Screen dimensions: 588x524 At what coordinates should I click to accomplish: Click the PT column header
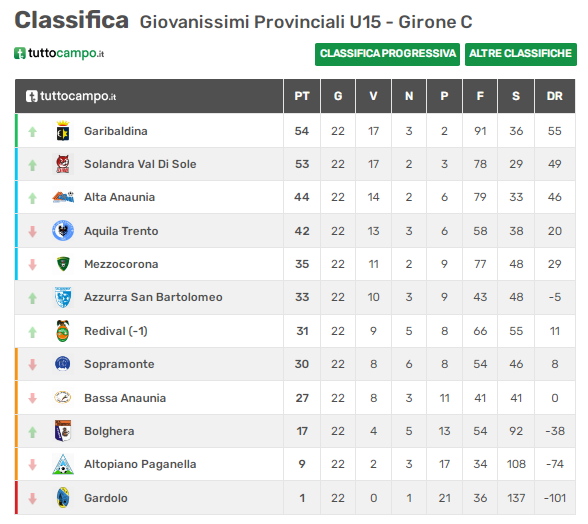point(302,96)
